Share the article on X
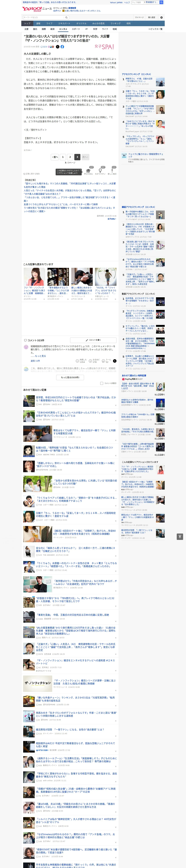The width and height of the screenshot is (186, 868). (57, 47)
